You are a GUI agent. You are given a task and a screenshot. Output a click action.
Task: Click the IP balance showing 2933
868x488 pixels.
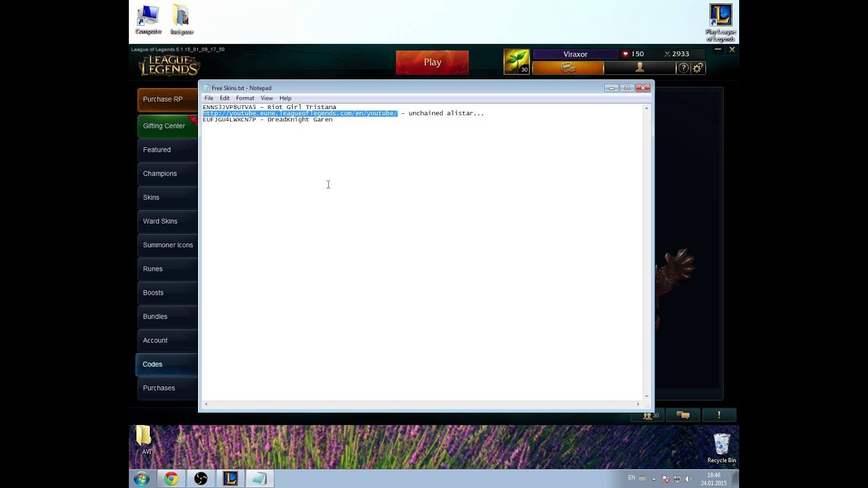tap(676, 54)
